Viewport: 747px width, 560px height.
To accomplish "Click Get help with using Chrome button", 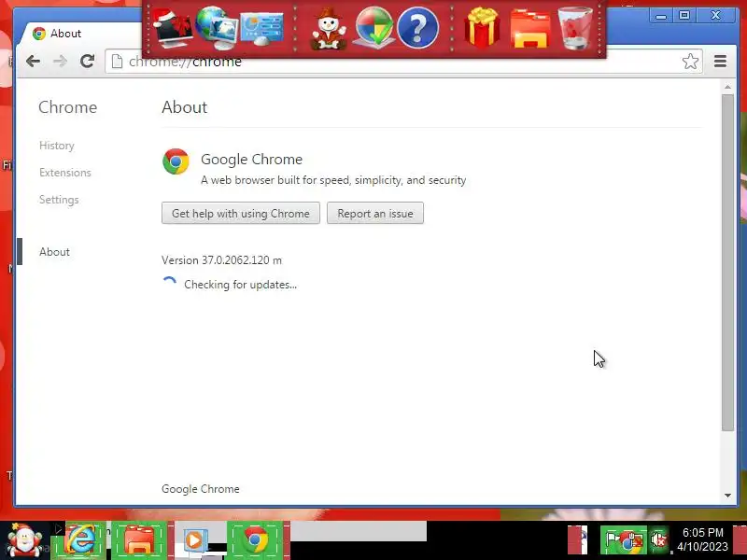I will (241, 214).
